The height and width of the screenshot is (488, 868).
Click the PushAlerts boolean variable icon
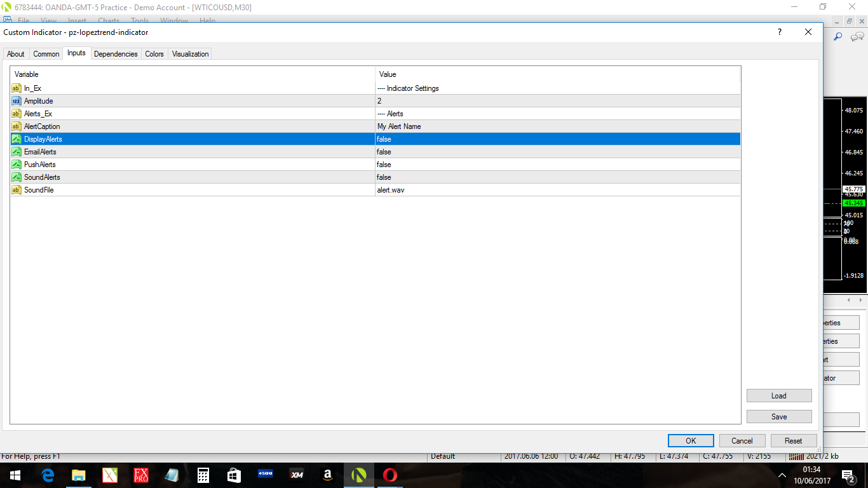tap(17, 165)
